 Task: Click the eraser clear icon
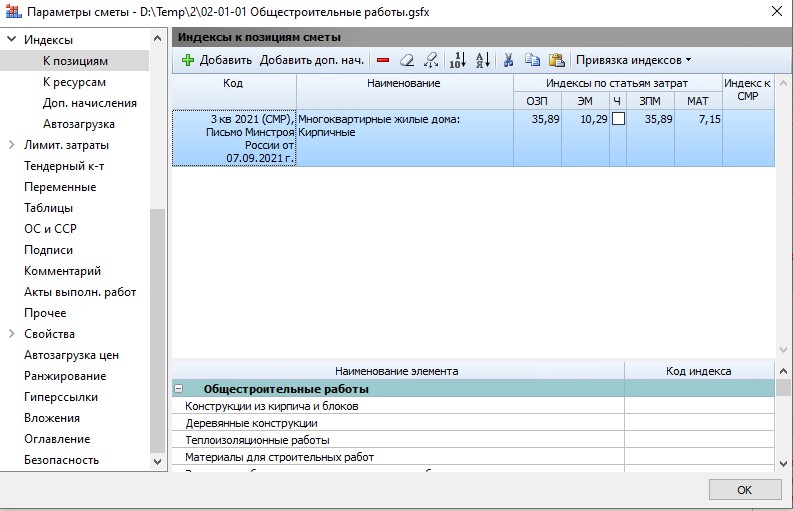[406, 60]
